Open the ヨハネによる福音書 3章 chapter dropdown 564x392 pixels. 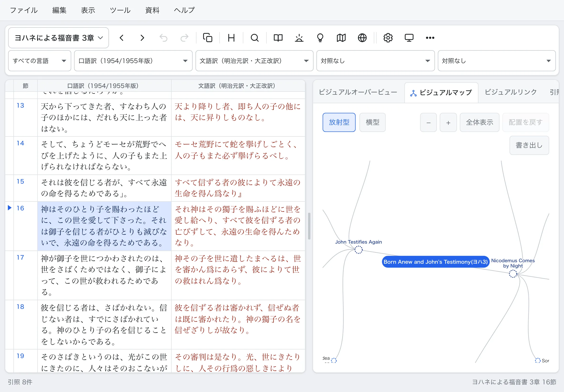[x=59, y=38]
